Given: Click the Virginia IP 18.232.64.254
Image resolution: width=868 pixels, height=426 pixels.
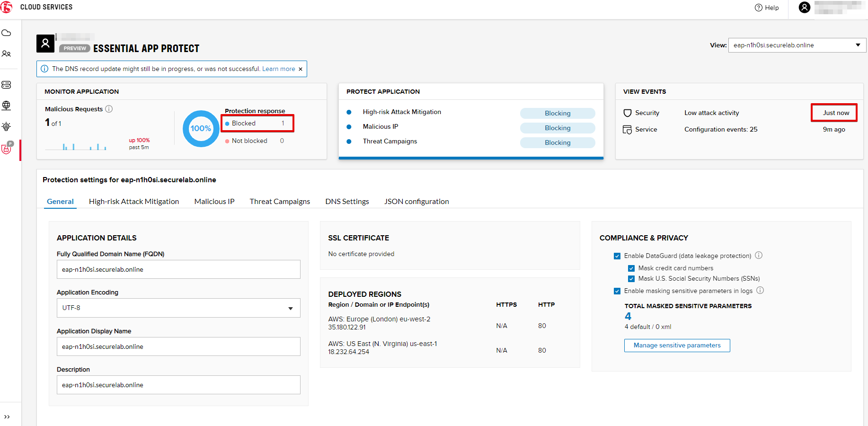Looking at the screenshot, I should tap(348, 352).
